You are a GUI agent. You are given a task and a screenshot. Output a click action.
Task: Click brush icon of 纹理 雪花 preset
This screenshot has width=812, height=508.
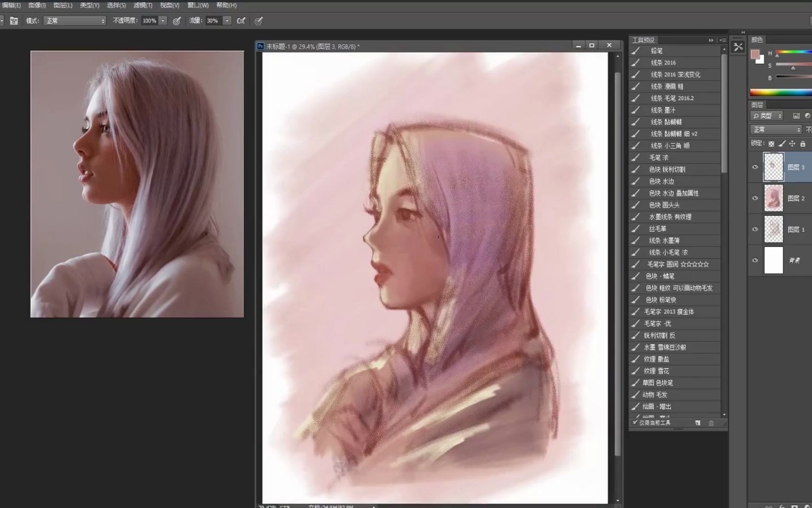click(635, 371)
